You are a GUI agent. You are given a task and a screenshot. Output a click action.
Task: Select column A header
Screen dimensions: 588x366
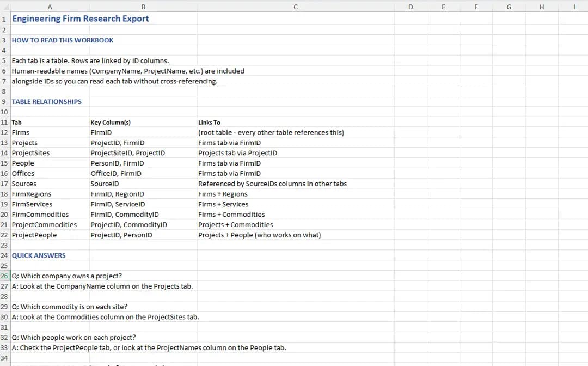pos(50,7)
